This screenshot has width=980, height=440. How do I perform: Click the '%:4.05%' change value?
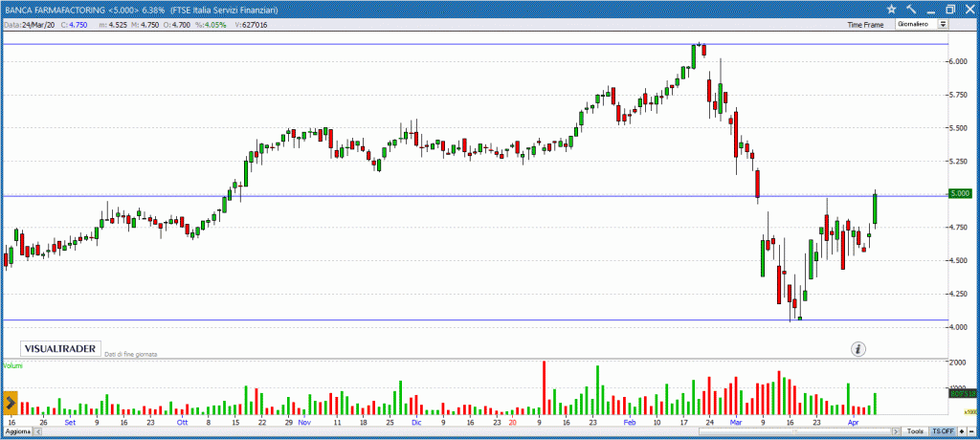pyautogui.click(x=212, y=25)
